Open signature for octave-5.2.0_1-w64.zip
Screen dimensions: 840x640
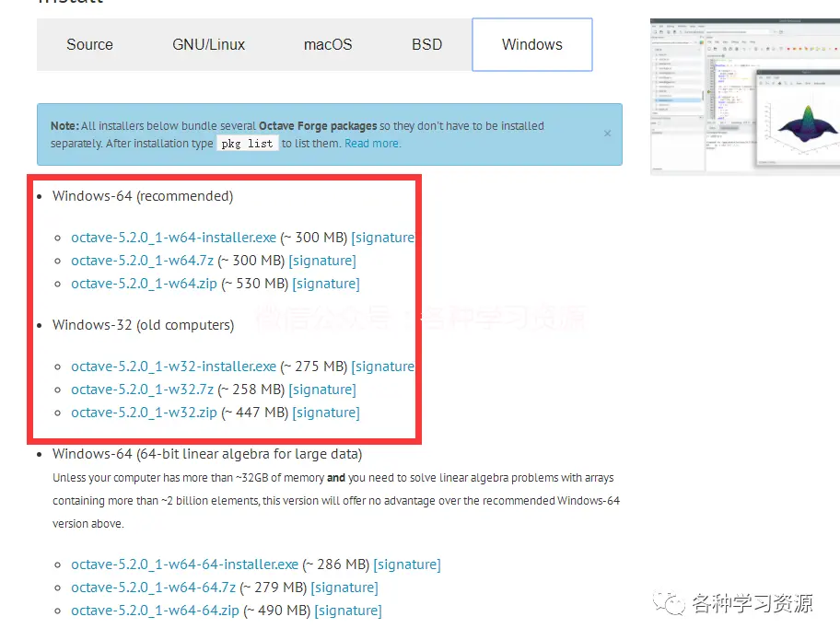pyautogui.click(x=326, y=284)
